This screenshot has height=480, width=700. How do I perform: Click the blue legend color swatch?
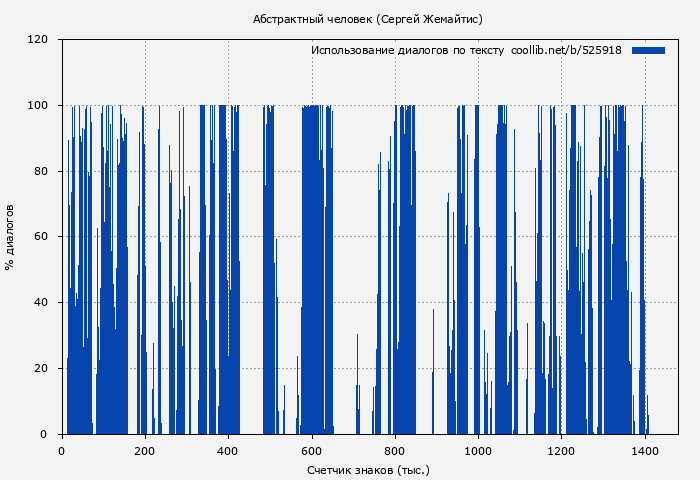pos(648,50)
